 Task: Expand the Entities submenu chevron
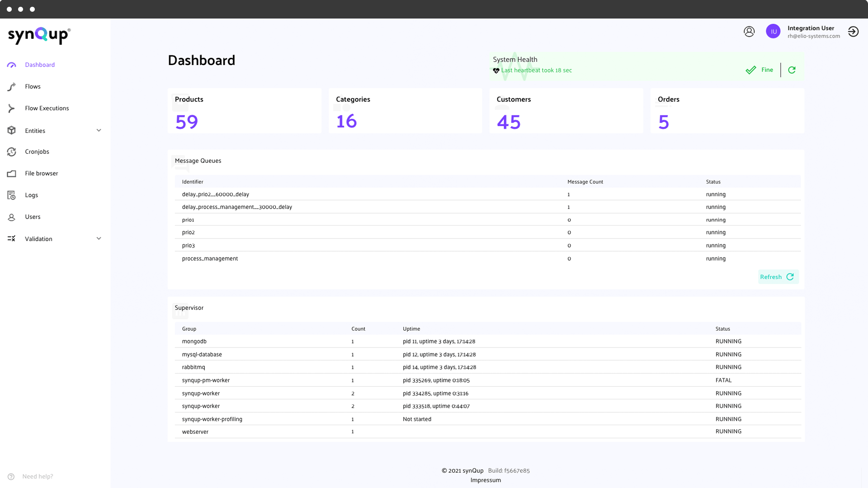pyautogui.click(x=99, y=131)
